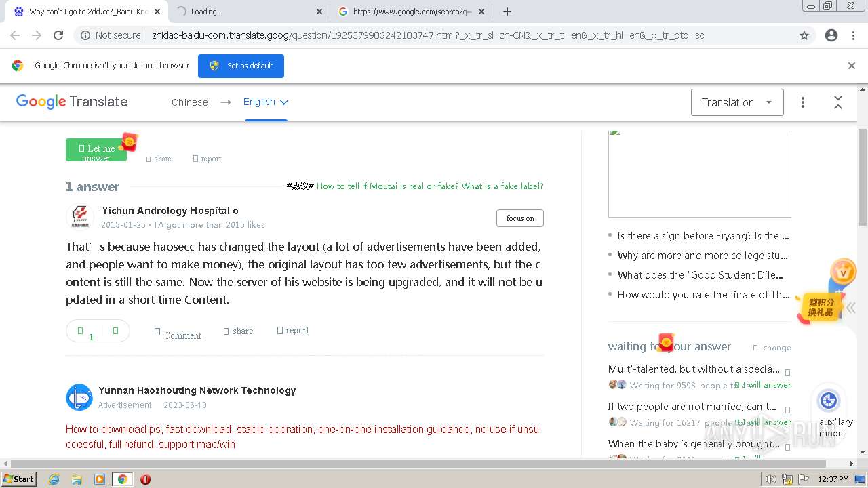Open the Chrome three-dot menu
Image resolution: width=868 pixels, height=488 pixels.
(x=853, y=35)
